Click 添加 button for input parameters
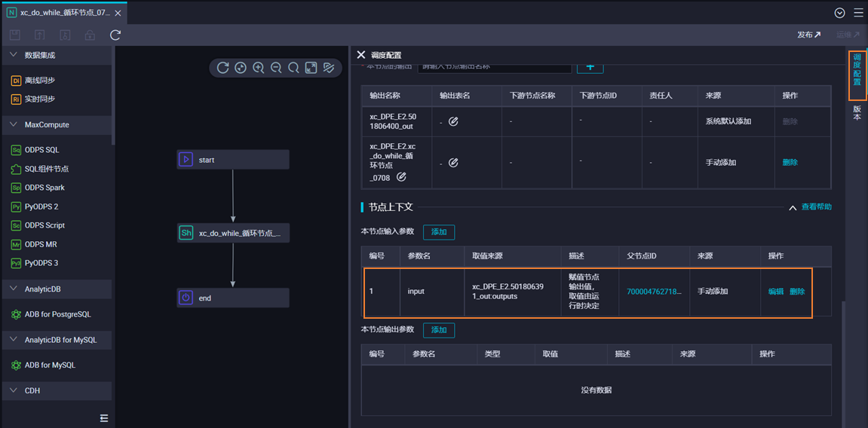 (x=439, y=232)
